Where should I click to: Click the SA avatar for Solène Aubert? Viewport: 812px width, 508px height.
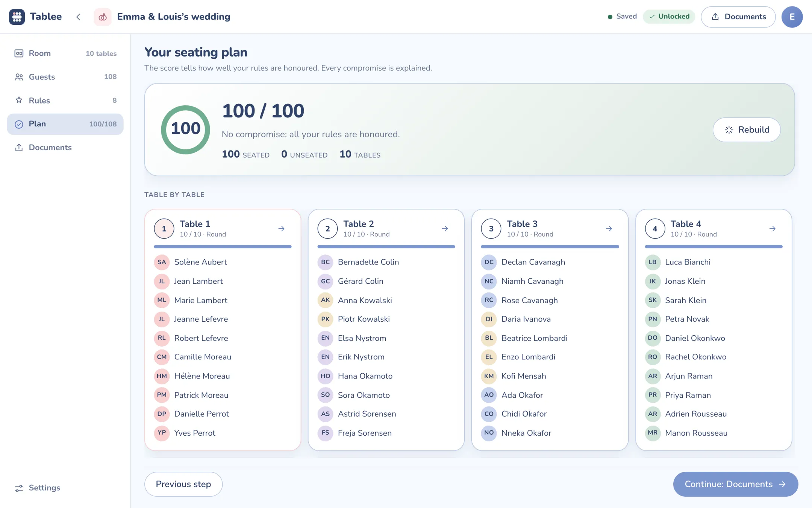pos(162,262)
